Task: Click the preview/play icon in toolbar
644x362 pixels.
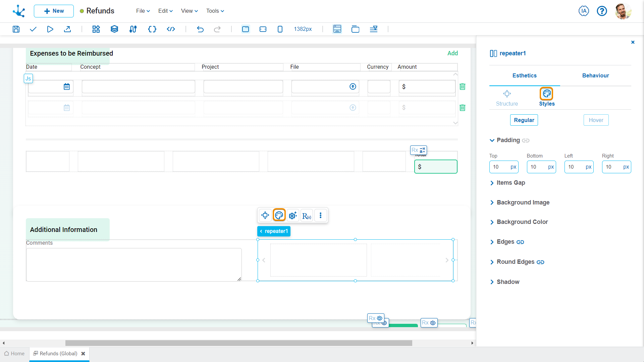Action: 50,29
